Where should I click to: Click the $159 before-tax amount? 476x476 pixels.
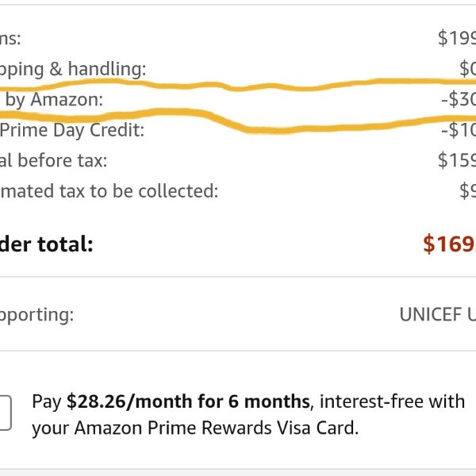point(457,160)
